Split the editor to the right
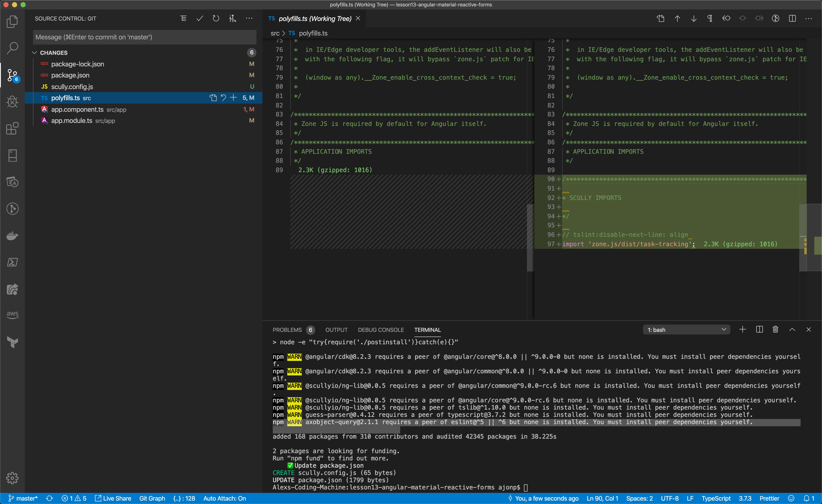Screen dimensions: 822x504 tap(792, 18)
